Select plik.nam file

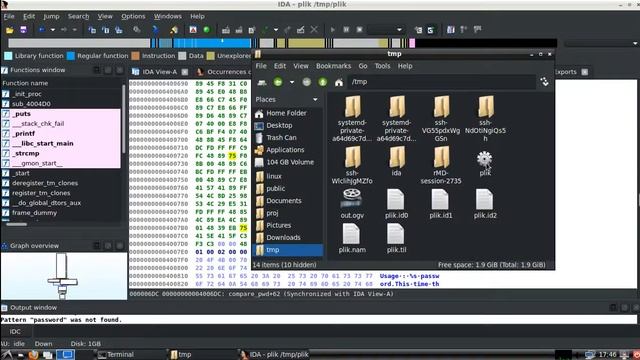point(352,238)
